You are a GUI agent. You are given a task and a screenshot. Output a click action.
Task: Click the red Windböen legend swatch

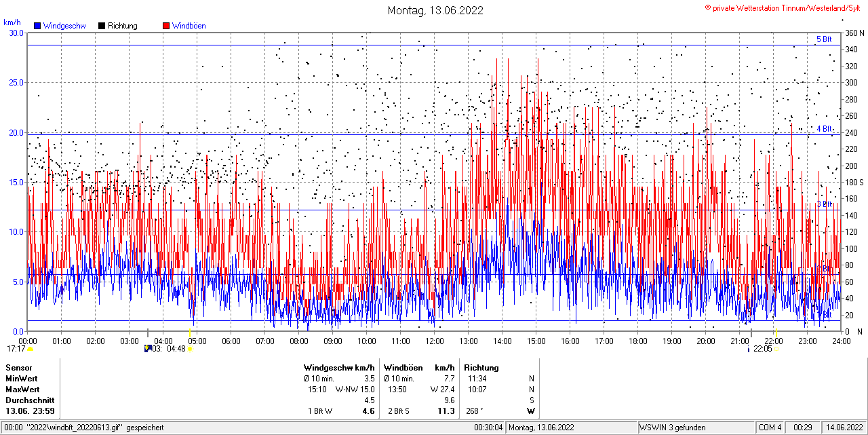166,26
